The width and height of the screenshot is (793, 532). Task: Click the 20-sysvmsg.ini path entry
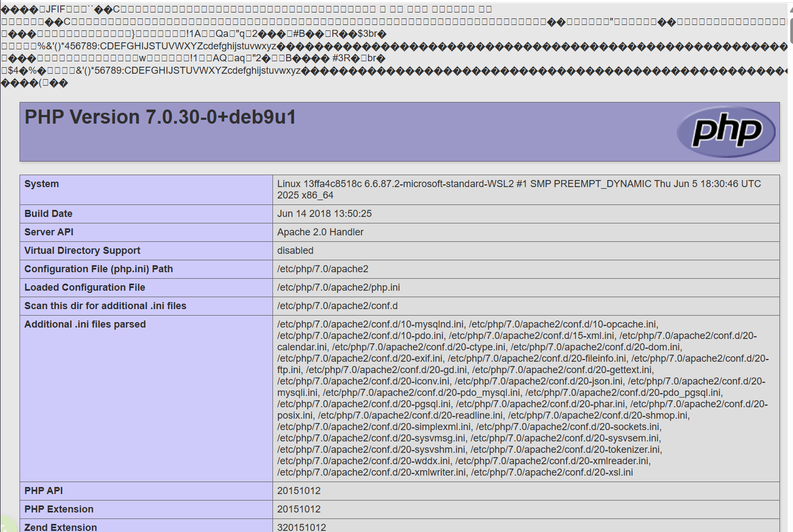pyautogui.click(x=371, y=438)
